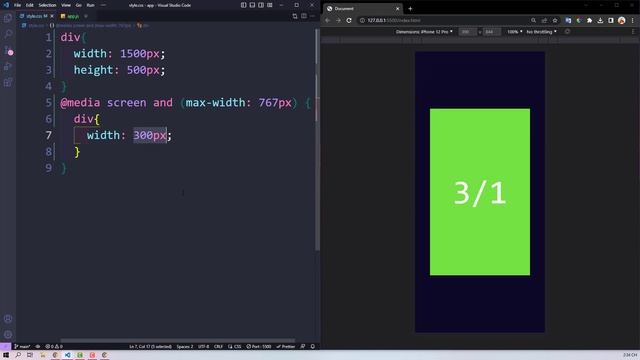
Task: Open editor More Actions ellipsis
Action: tap(313, 16)
